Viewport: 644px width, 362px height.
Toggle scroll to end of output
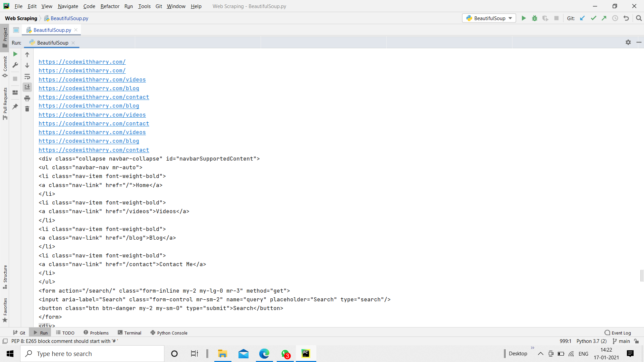[x=27, y=87]
